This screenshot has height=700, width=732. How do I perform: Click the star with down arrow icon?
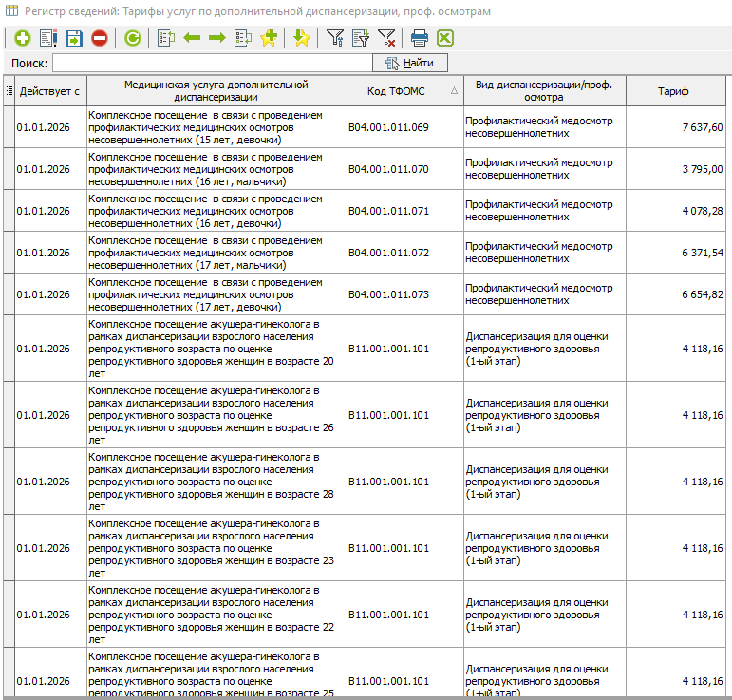point(301,38)
